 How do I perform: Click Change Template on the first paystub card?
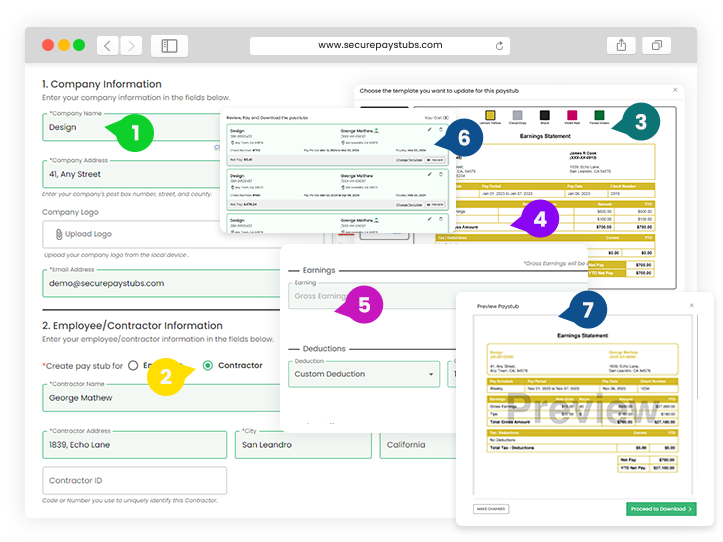click(x=409, y=160)
